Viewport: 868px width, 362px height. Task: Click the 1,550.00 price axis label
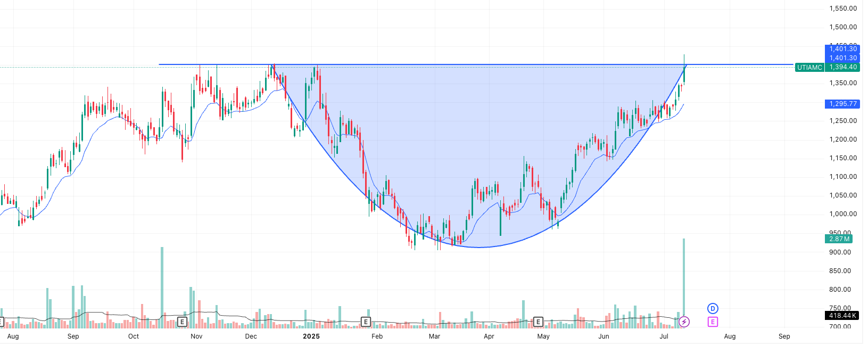click(843, 9)
